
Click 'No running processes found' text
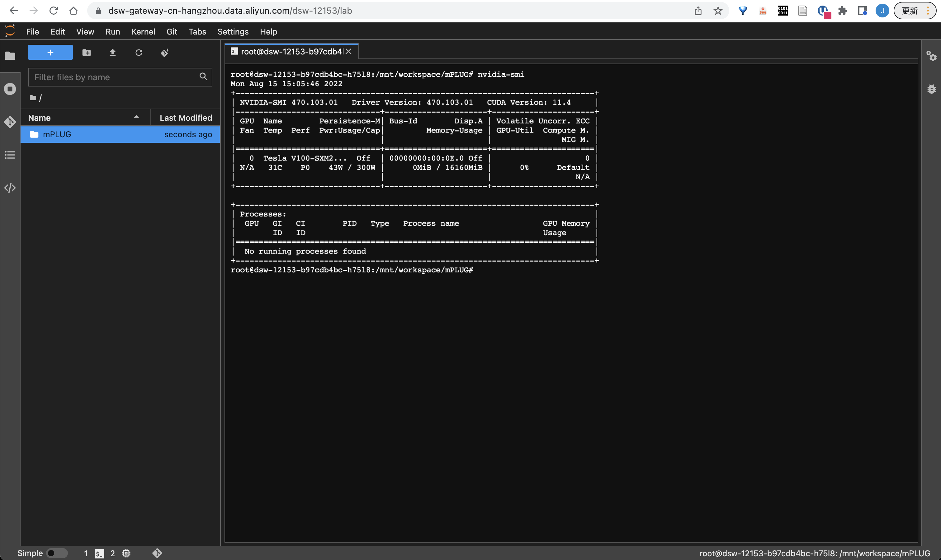(x=305, y=251)
